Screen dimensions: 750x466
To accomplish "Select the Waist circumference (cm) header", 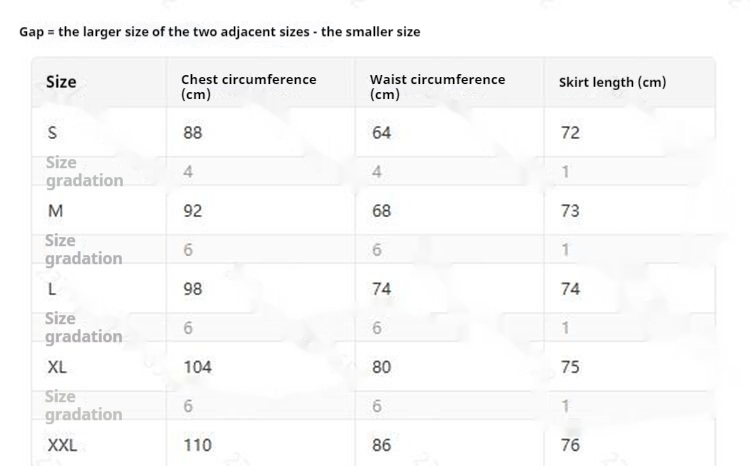I will tap(437, 87).
